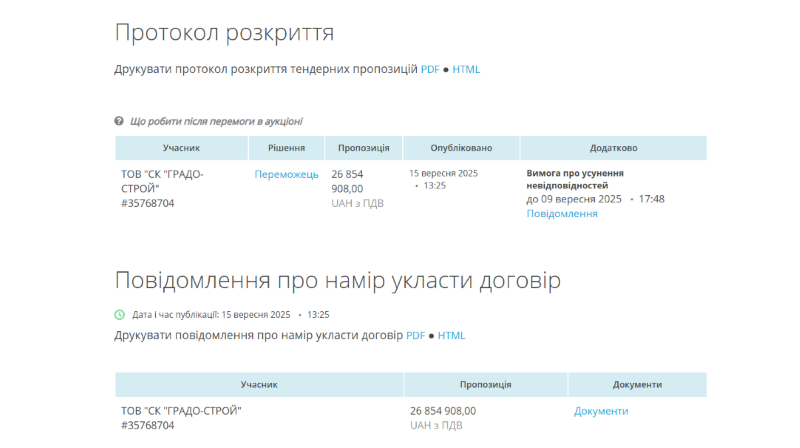
Task: Click the Пропозиція header in the lower table
Action: (485, 384)
